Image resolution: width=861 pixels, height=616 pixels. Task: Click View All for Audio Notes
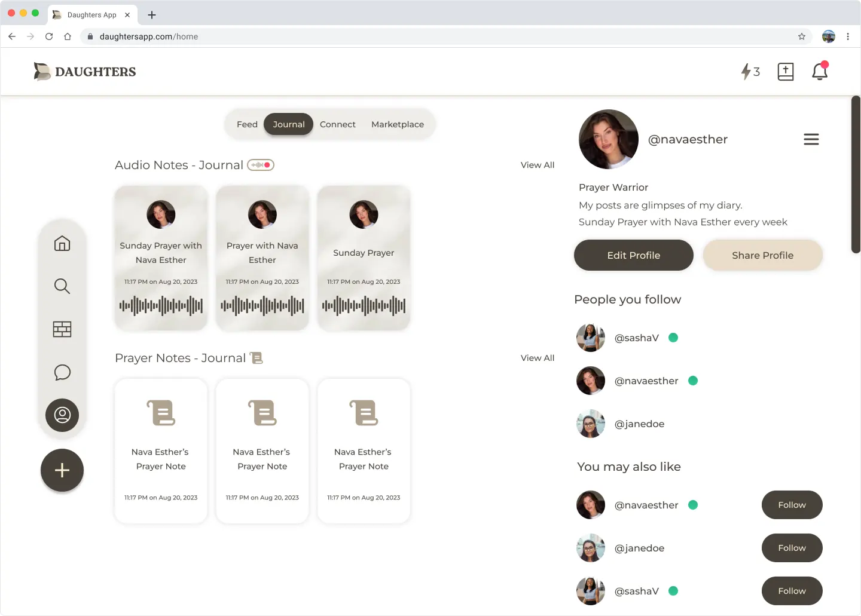[x=537, y=165]
